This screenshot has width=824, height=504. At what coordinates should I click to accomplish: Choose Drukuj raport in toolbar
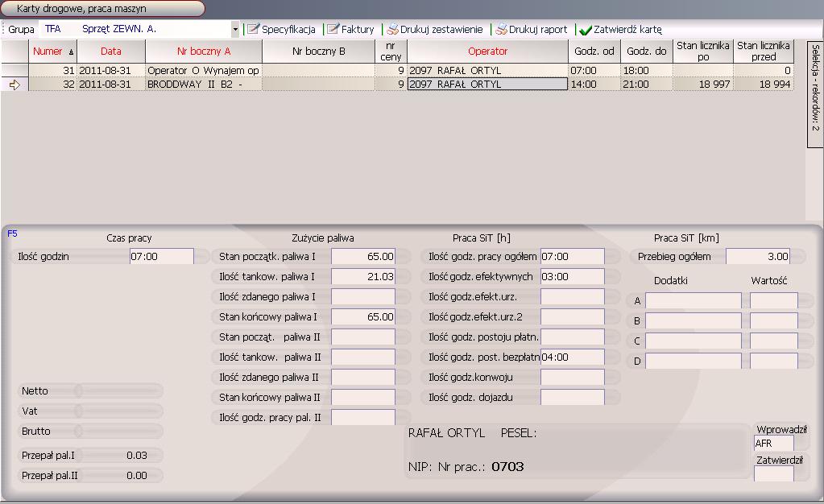[x=532, y=30]
